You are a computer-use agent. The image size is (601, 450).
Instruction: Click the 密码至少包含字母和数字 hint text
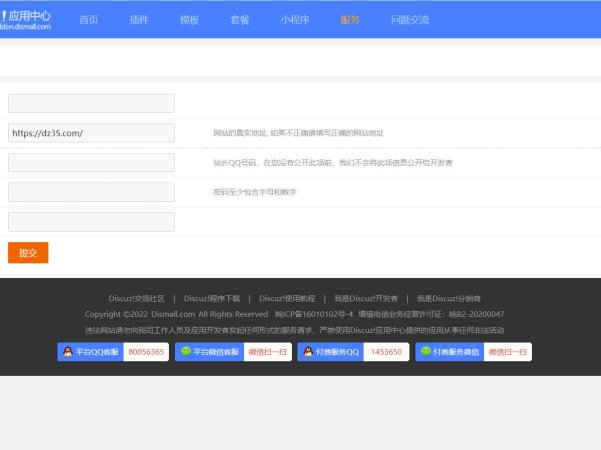tap(255, 192)
